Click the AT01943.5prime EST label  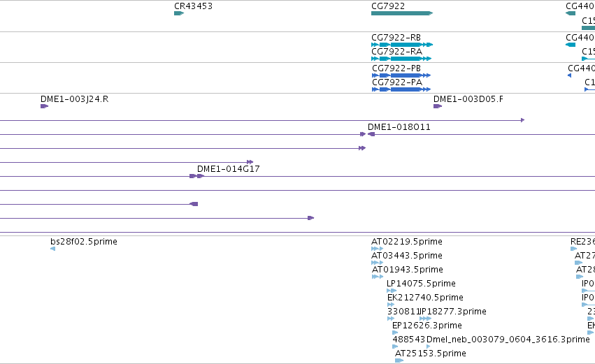pos(408,270)
